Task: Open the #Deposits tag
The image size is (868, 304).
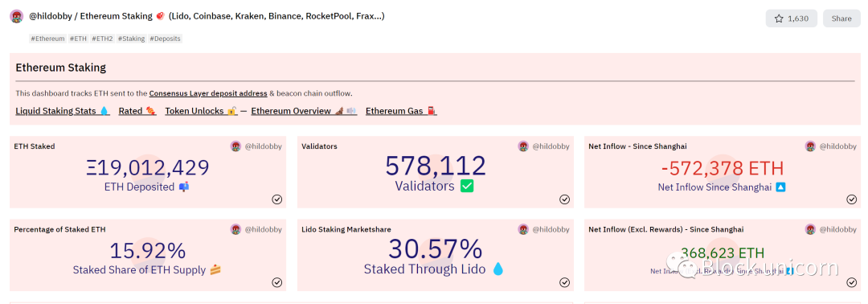Action: coord(165,39)
